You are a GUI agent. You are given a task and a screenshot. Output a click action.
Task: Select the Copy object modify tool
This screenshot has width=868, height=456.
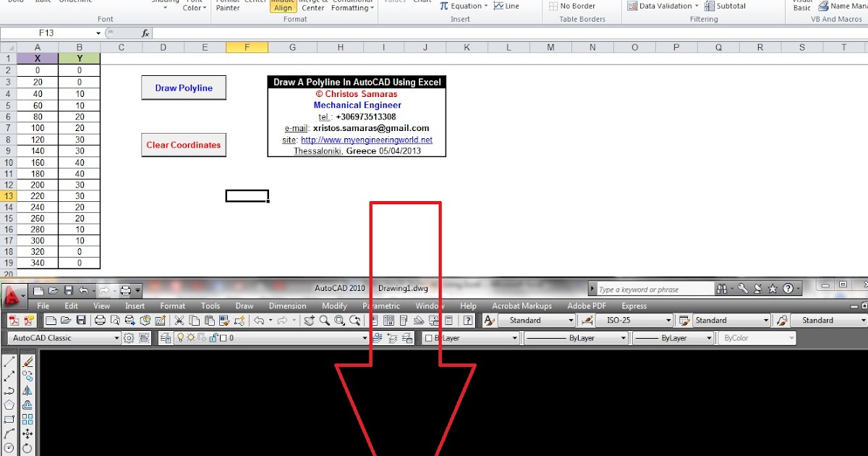pyautogui.click(x=27, y=376)
